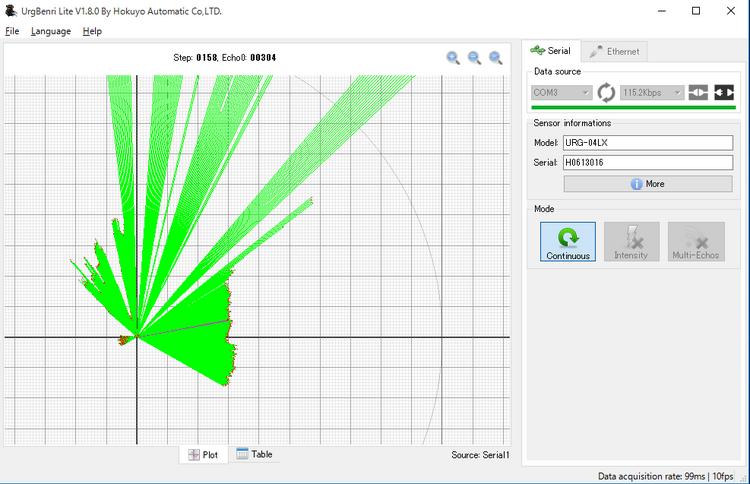Click the zoom out magnifier icon
750x484 pixels.
click(x=475, y=58)
